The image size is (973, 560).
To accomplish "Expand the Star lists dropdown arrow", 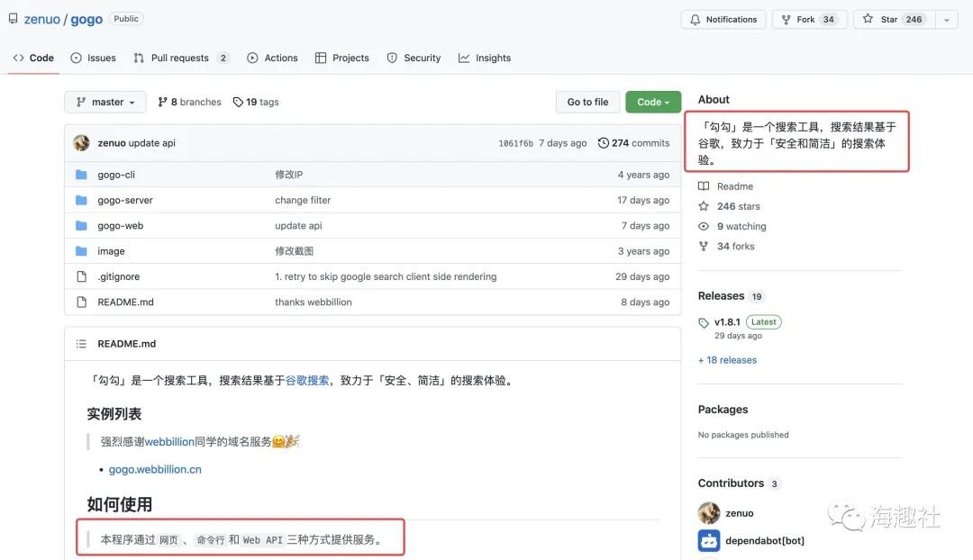I will click(x=946, y=19).
